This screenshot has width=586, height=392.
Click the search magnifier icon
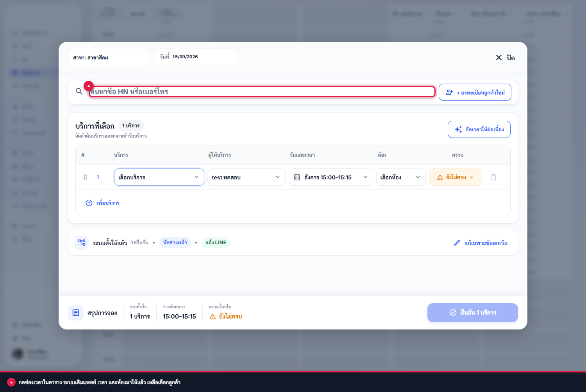point(79,91)
